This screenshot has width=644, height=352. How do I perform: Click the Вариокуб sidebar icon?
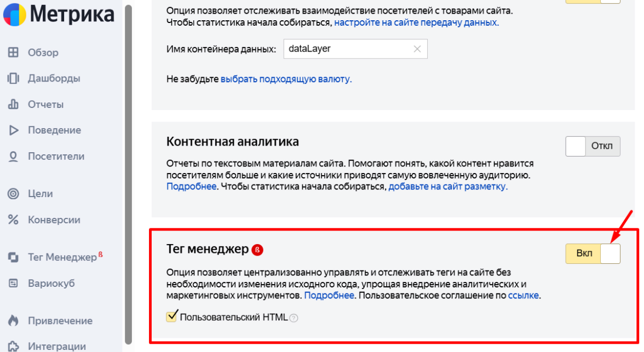(x=13, y=284)
